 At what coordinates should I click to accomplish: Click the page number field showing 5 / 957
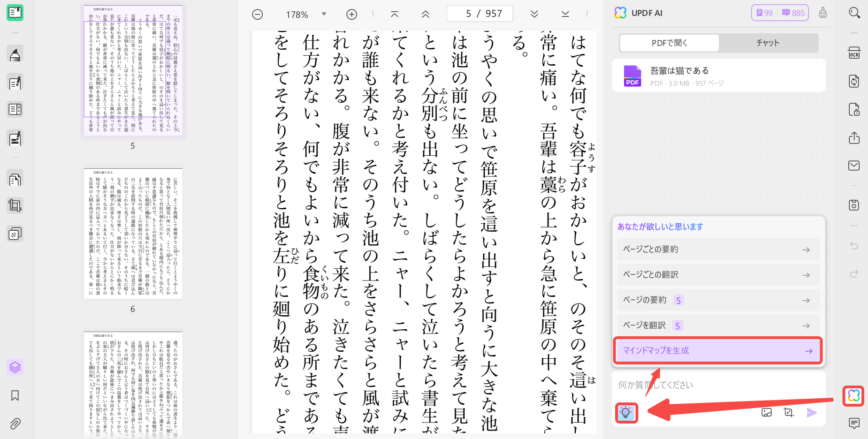480,14
